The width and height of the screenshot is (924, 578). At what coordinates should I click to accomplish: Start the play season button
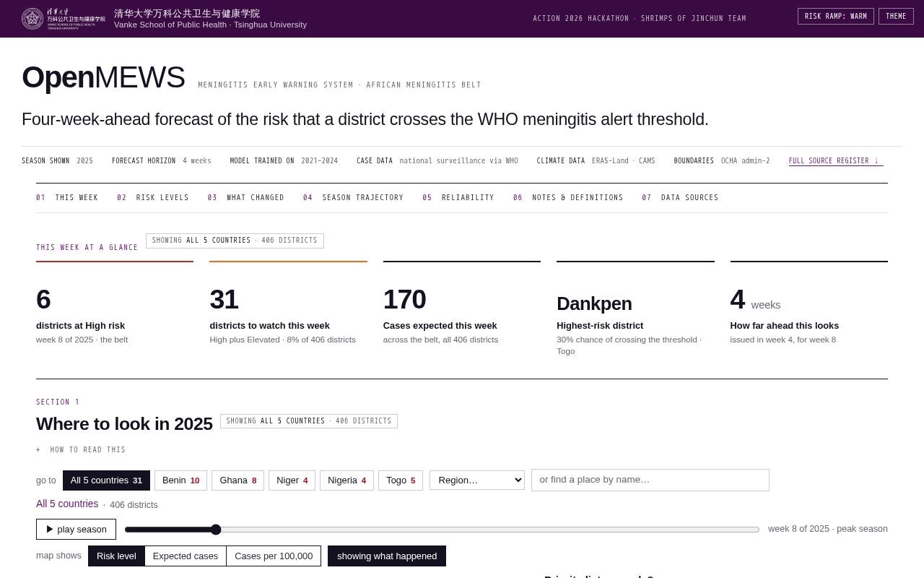(76, 529)
